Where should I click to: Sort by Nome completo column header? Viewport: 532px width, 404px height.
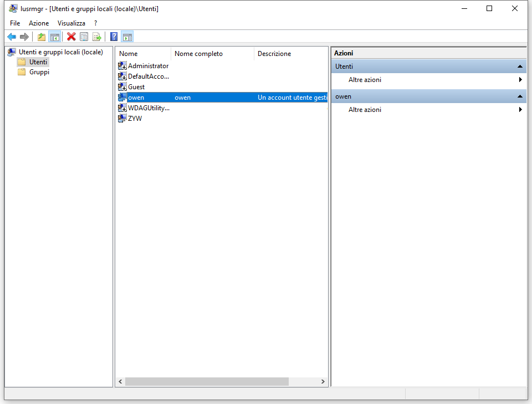(x=212, y=54)
